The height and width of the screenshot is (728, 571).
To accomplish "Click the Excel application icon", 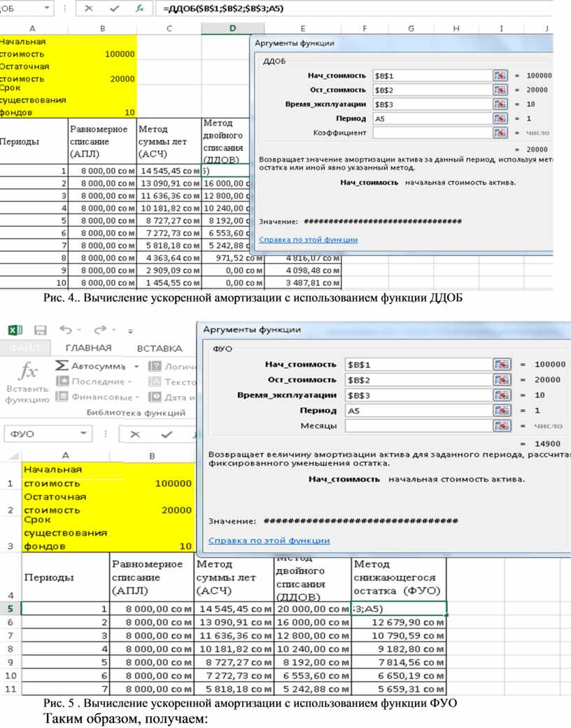I will click(x=15, y=330).
